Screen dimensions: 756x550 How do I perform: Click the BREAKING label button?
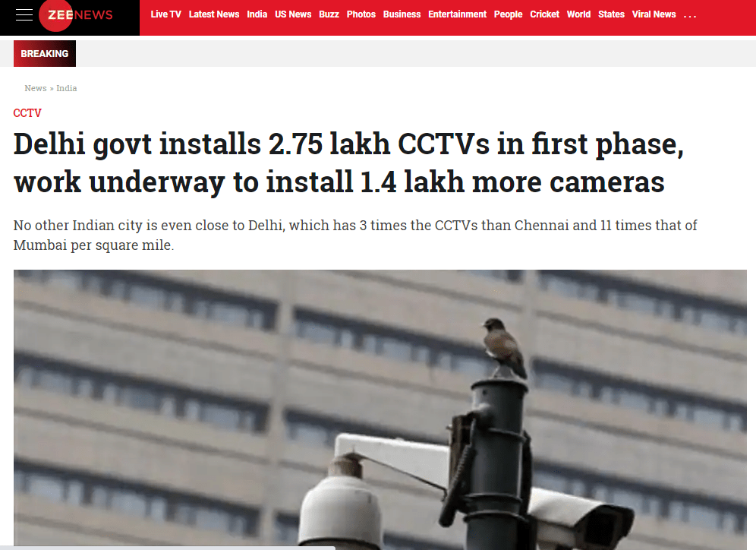44,53
